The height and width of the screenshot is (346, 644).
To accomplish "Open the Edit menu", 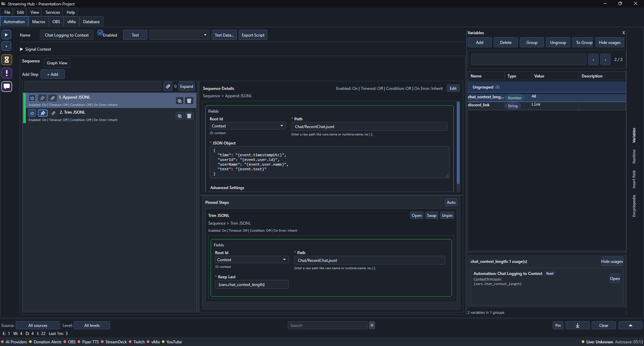I will pyautogui.click(x=20, y=12).
